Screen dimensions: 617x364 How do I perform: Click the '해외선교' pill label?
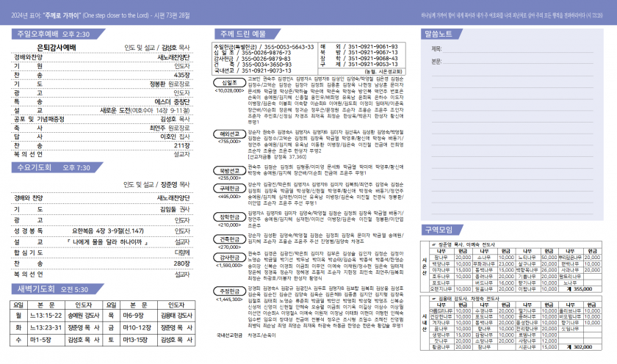[x=229, y=134]
